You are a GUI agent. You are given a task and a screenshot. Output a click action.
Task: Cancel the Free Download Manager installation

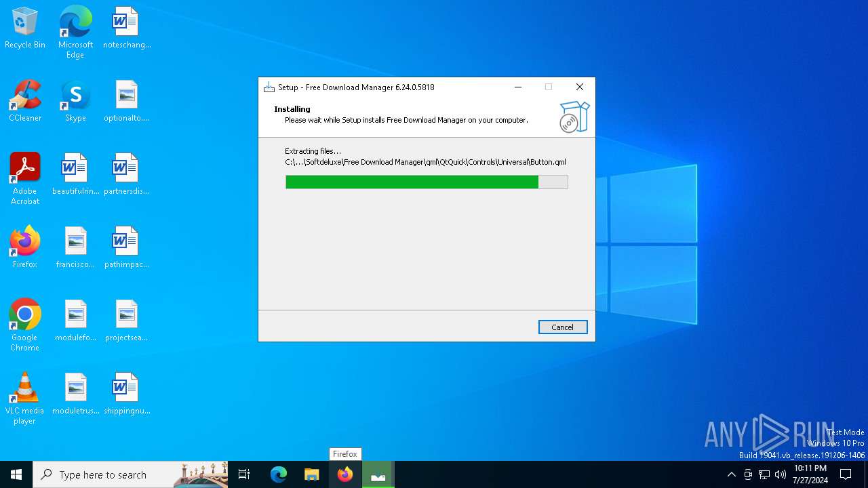[x=562, y=327]
